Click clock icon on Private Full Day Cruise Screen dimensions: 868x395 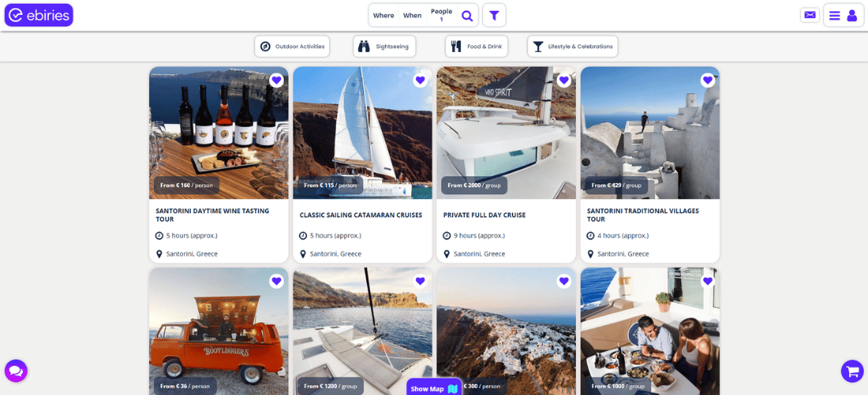[x=447, y=235]
